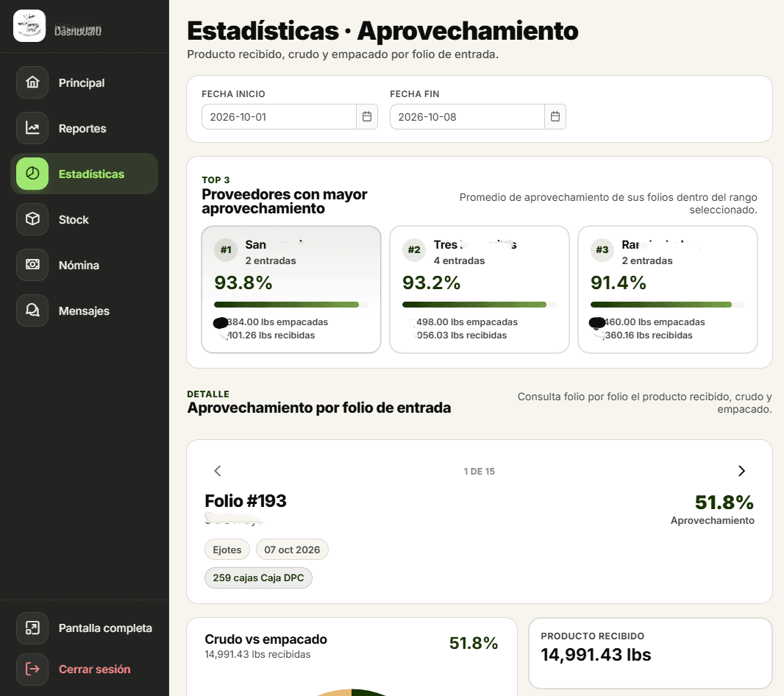The height and width of the screenshot is (696, 784).
Task: Select the #2 provider card 93.2%
Action: click(x=479, y=289)
